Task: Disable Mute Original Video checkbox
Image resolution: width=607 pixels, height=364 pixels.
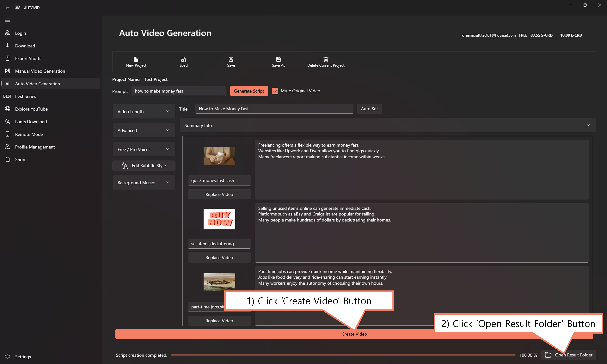Action: 275,91
